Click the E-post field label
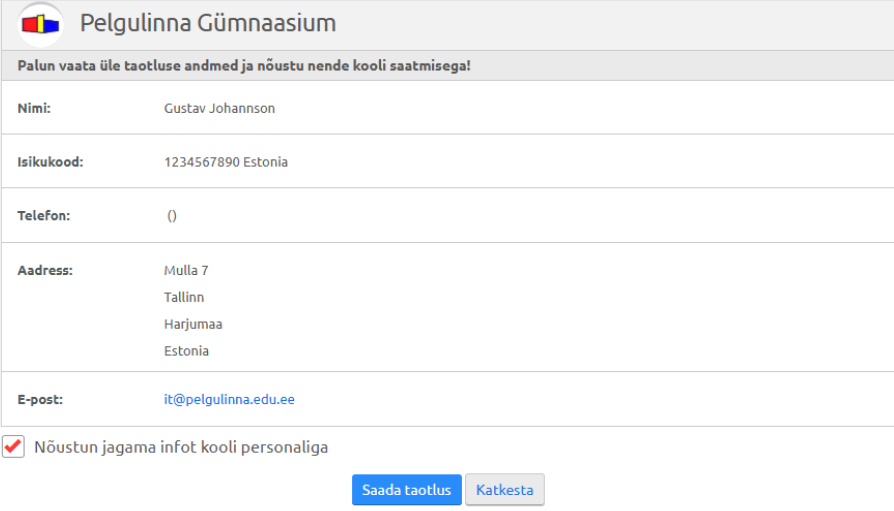Viewport: 894px width, 511px height. click(40, 399)
